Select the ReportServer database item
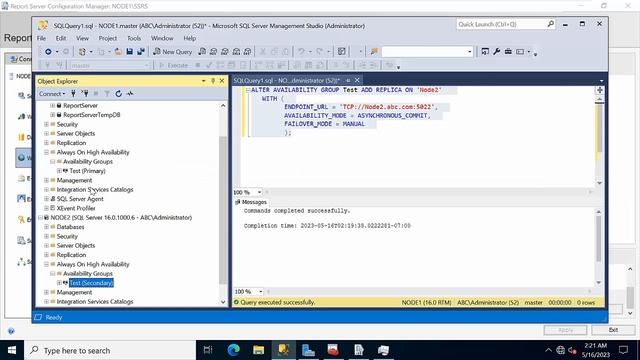 [80, 105]
